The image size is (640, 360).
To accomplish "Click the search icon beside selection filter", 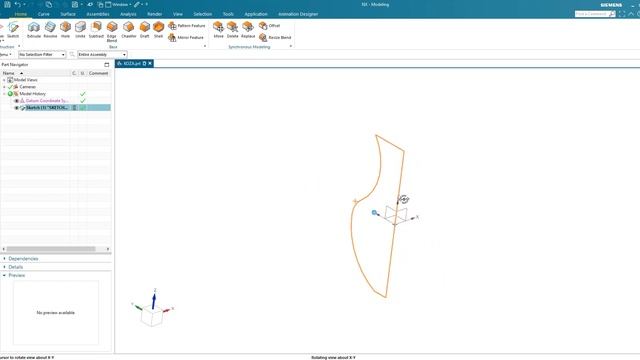I will coord(72,54).
